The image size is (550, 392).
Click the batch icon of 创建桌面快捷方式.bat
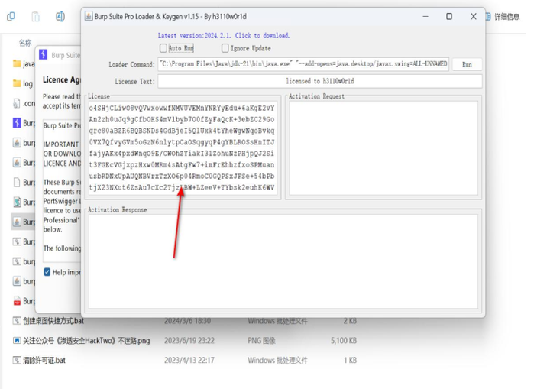17,321
